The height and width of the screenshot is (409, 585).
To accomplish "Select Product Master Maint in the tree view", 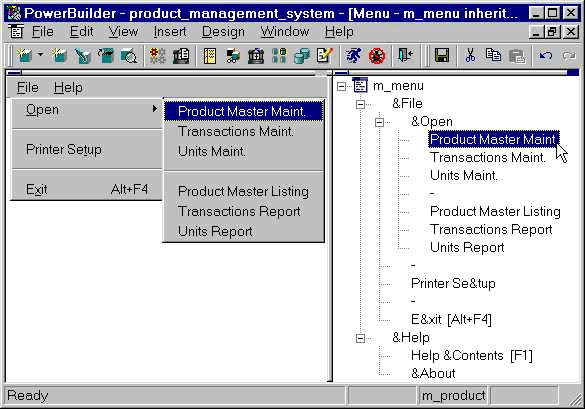I will 493,139.
